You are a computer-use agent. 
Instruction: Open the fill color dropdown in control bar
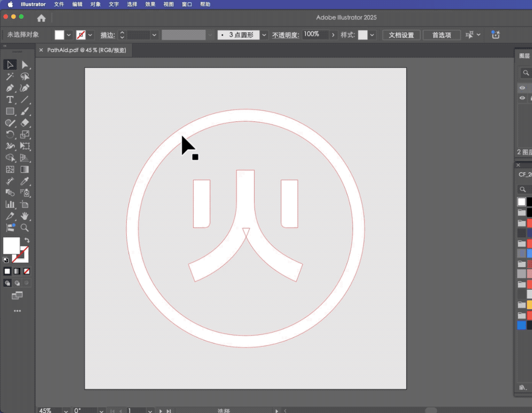69,35
